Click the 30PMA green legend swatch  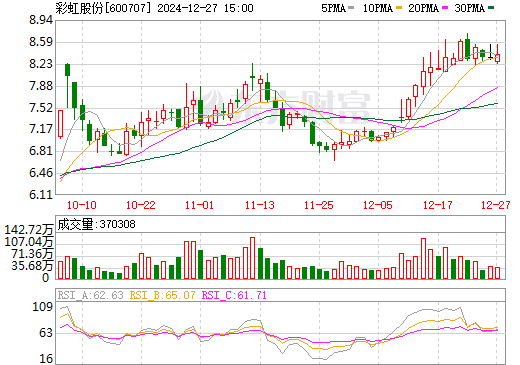coord(491,7)
